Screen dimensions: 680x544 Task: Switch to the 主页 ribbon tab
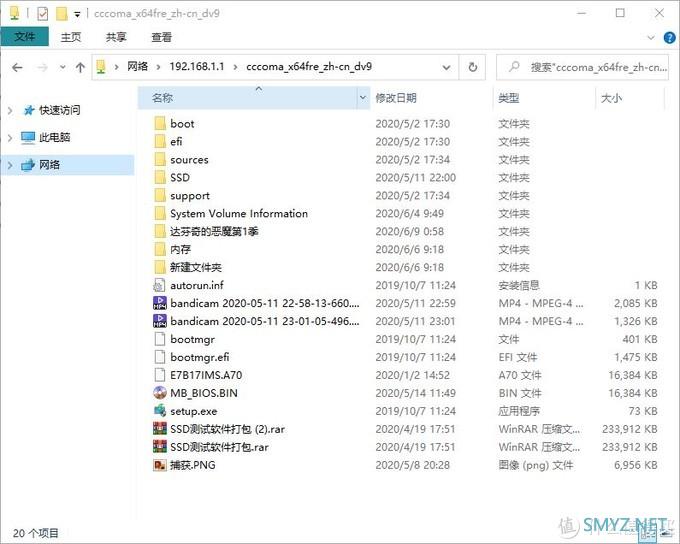pos(71,37)
